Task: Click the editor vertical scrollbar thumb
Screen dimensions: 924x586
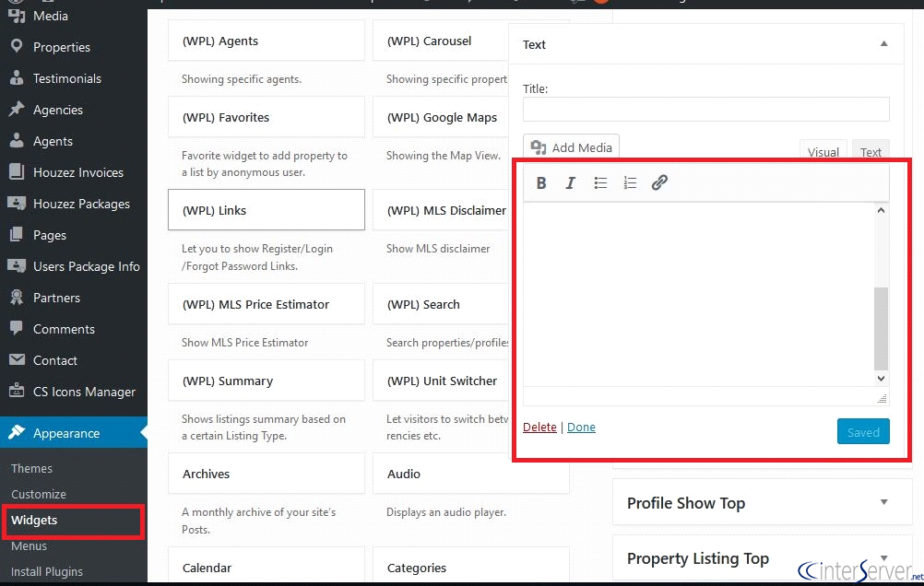Action: point(881,328)
